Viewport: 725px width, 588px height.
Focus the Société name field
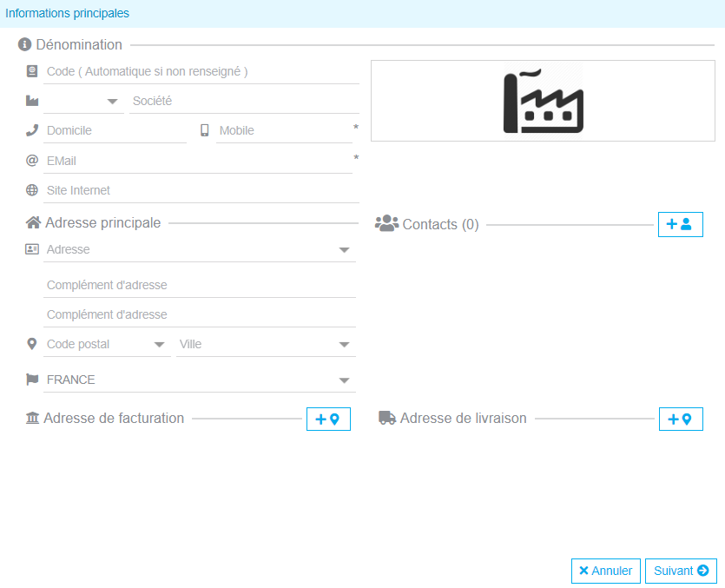point(244,102)
